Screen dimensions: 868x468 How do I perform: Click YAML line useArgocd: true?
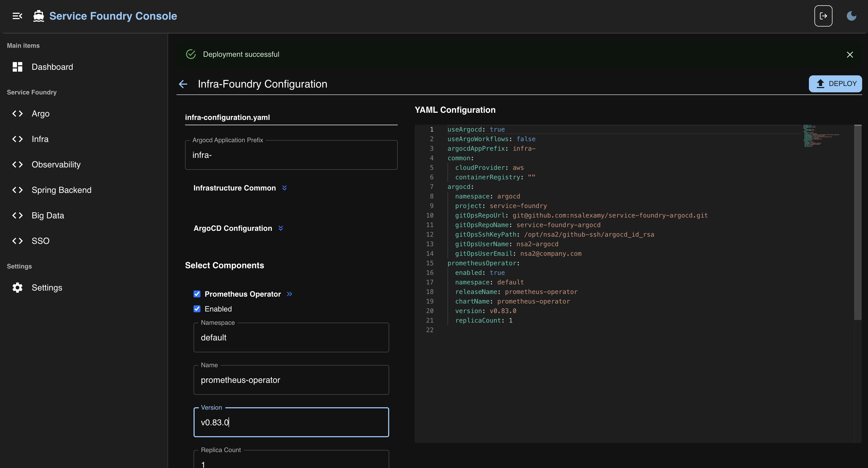(x=476, y=129)
